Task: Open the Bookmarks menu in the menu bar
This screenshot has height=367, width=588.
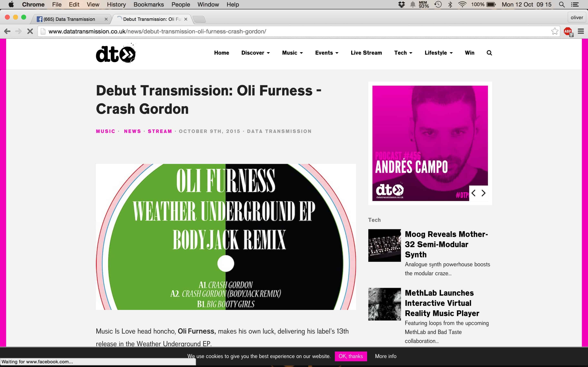Action: pyautogui.click(x=148, y=5)
